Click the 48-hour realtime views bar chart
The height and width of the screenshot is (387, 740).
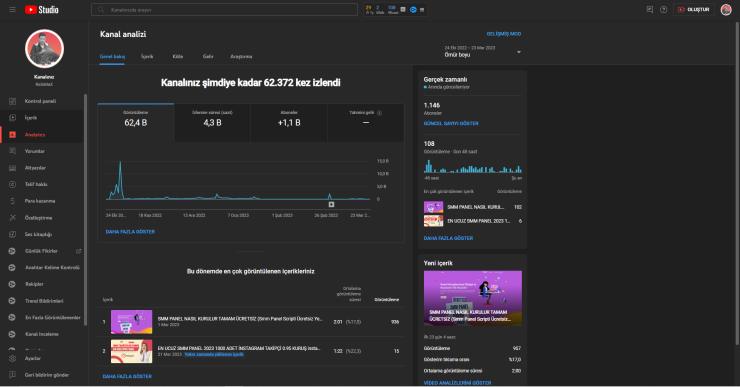point(473,166)
